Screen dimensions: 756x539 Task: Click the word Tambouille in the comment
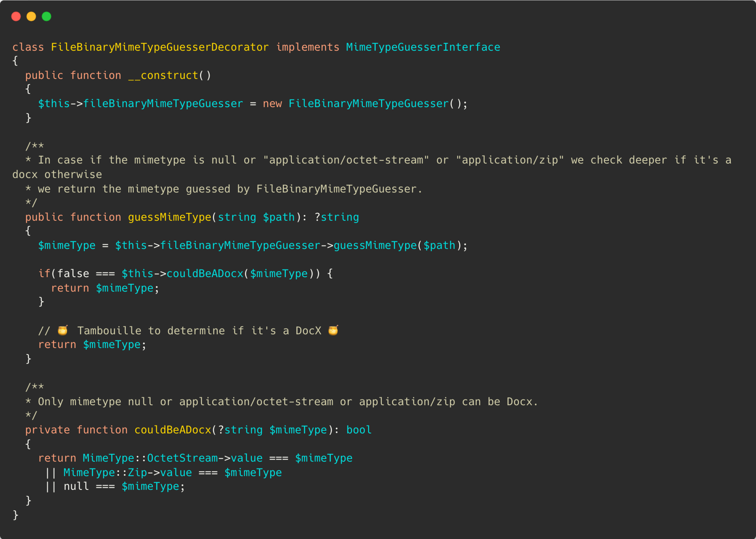coord(109,331)
